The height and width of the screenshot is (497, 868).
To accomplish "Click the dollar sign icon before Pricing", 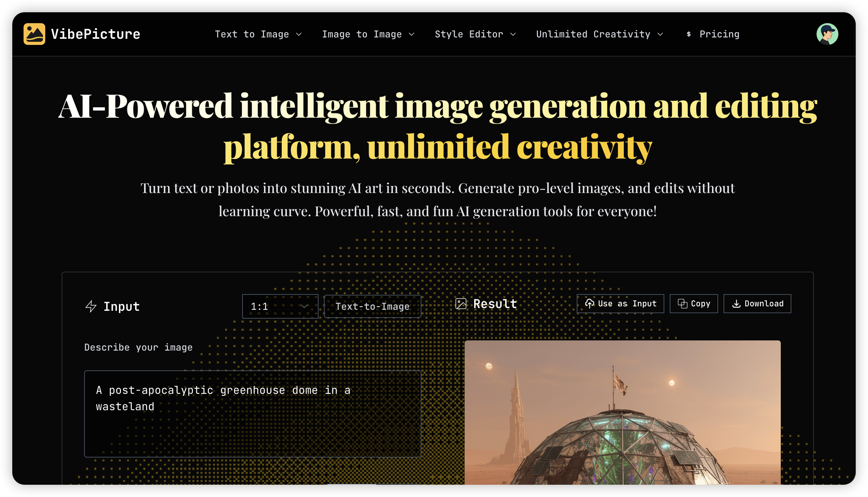I will click(689, 34).
